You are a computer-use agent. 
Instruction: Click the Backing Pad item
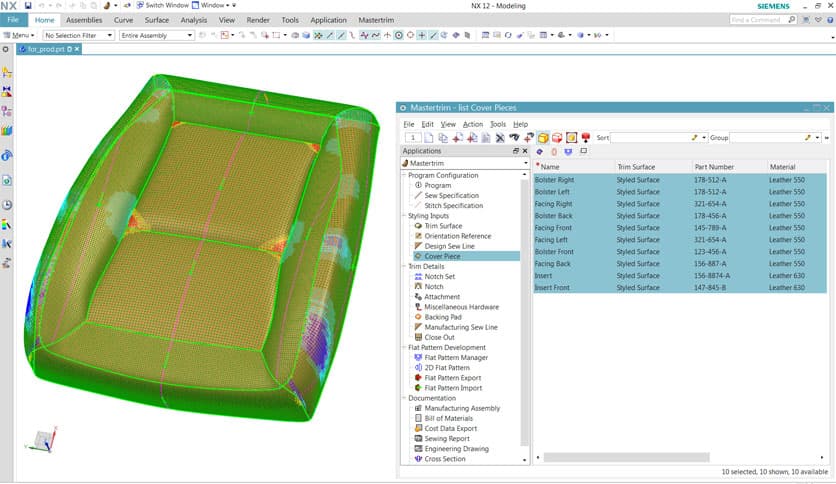(x=443, y=317)
